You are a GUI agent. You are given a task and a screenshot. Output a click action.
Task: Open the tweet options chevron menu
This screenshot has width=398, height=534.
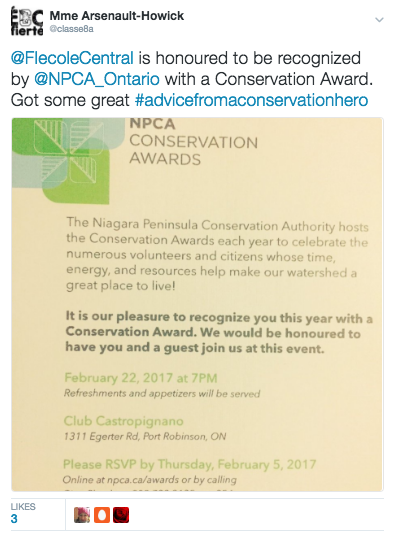click(x=379, y=20)
